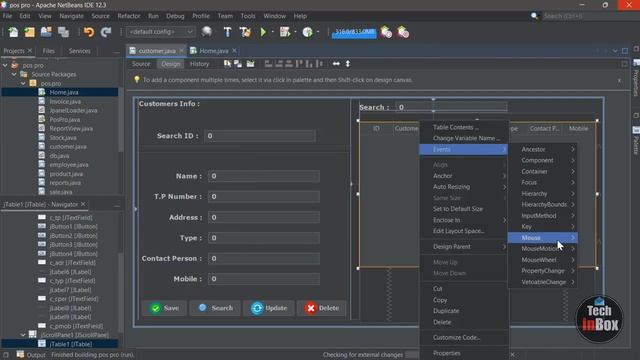This screenshot has width=640, height=360.
Task: Run the project with green play icon
Action: click(263, 32)
